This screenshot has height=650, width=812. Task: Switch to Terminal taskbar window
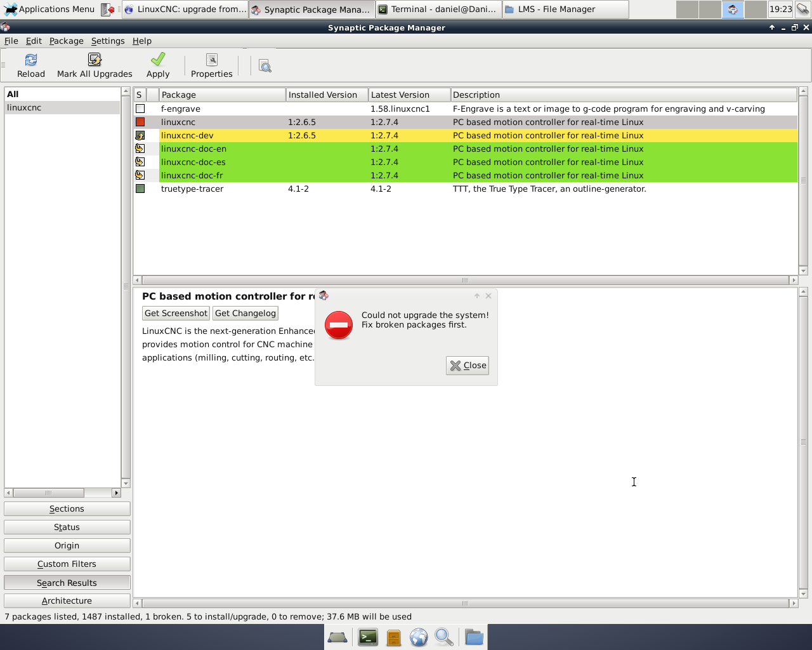(438, 10)
